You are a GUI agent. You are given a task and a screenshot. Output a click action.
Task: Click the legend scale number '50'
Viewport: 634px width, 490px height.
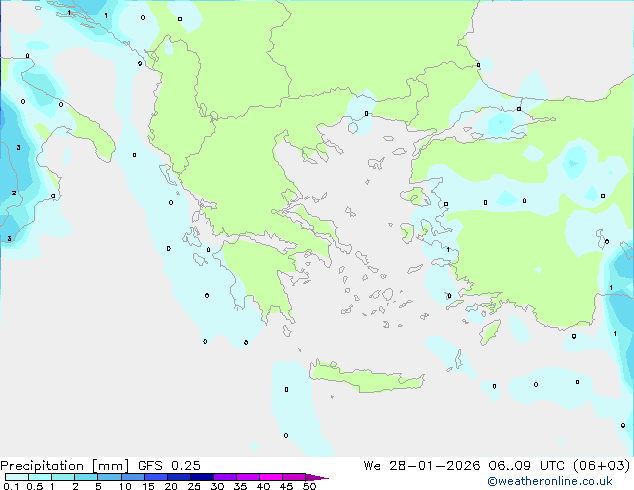pos(310,486)
